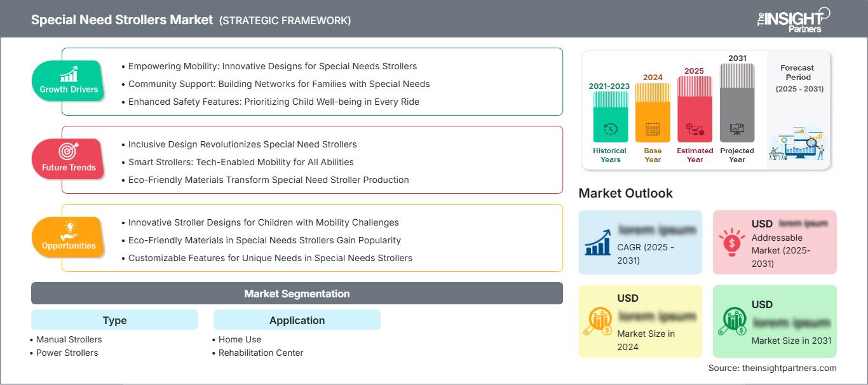Click the Market Size in 2024 card
The width and height of the screenshot is (868, 385).
pos(641,321)
